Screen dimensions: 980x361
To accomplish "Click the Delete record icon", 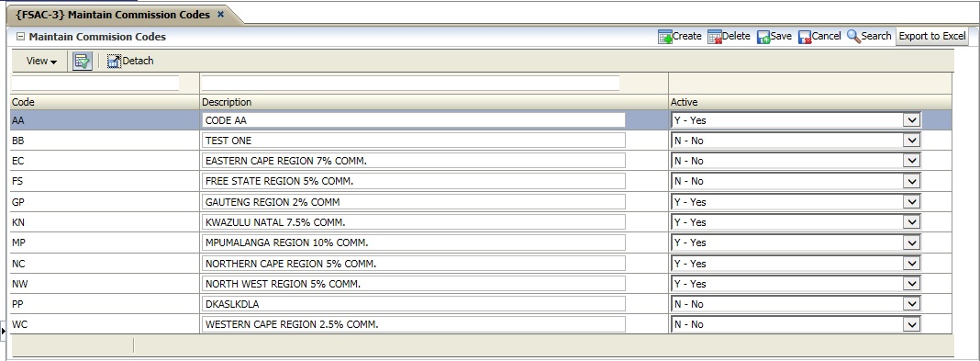I will click(x=715, y=37).
